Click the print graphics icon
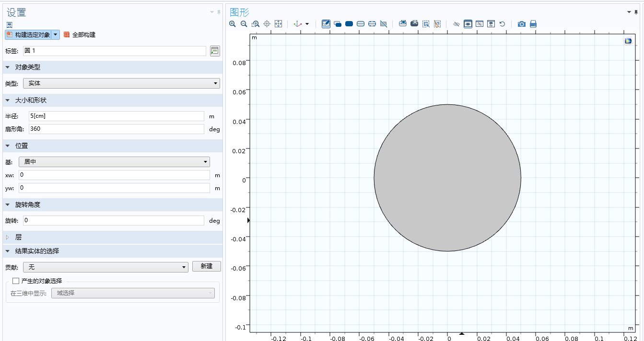644x341 pixels. click(533, 24)
